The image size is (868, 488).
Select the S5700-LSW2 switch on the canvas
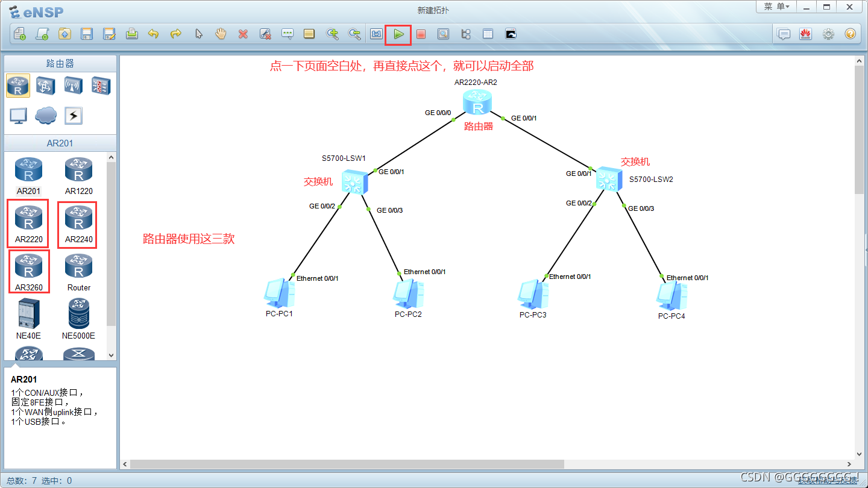[x=608, y=179]
